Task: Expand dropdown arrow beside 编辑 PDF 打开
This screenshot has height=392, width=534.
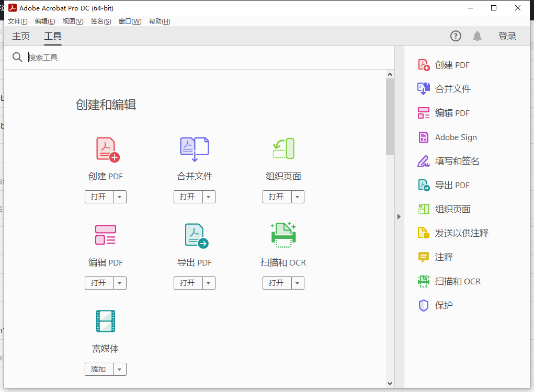Action: coord(120,283)
